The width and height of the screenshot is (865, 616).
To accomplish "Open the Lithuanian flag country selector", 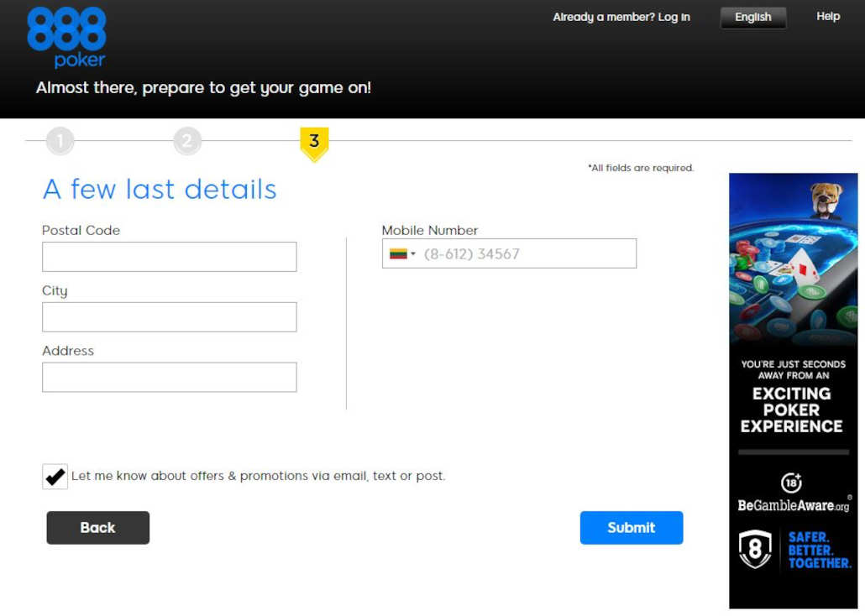I will click(x=402, y=253).
